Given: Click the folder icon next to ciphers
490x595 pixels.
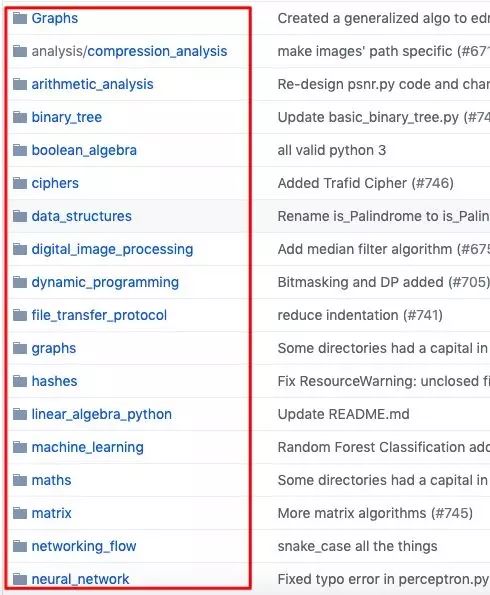Looking at the screenshot, I should 20,183.
